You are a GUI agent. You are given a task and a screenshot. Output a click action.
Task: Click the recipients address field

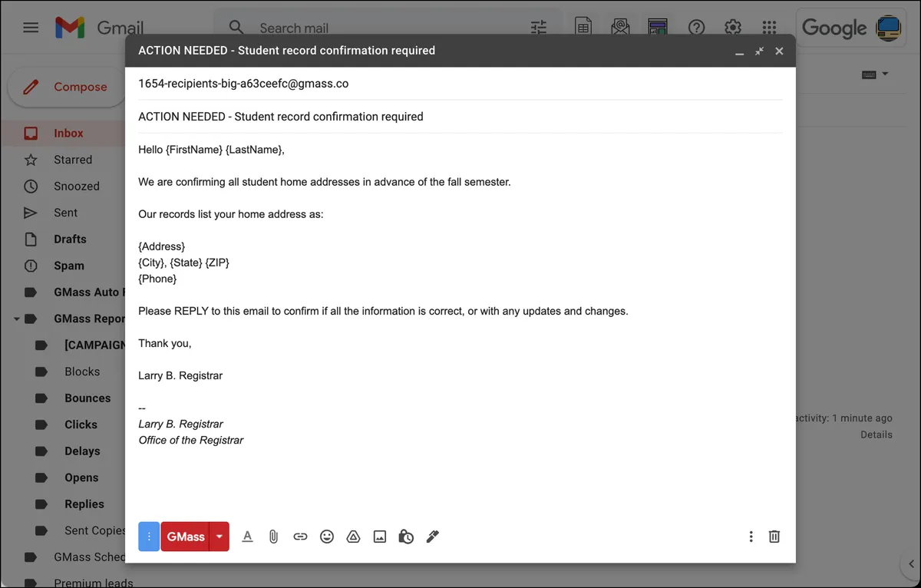(x=460, y=84)
